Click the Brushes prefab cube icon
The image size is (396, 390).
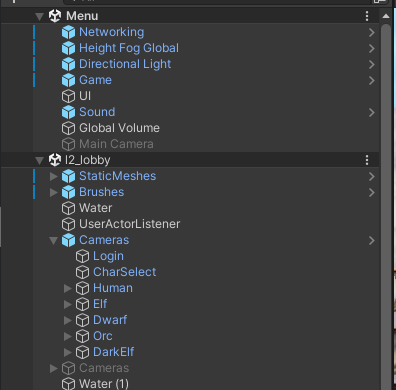[x=68, y=192]
